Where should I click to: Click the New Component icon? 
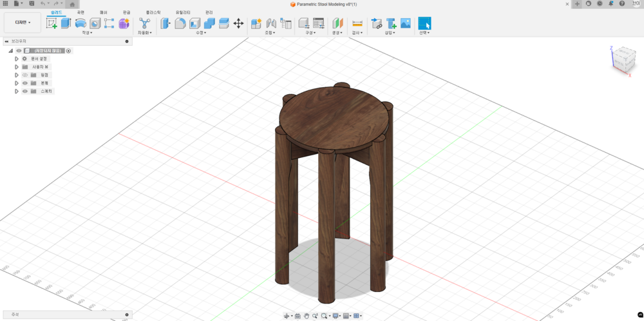pyautogui.click(x=256, y=23)
